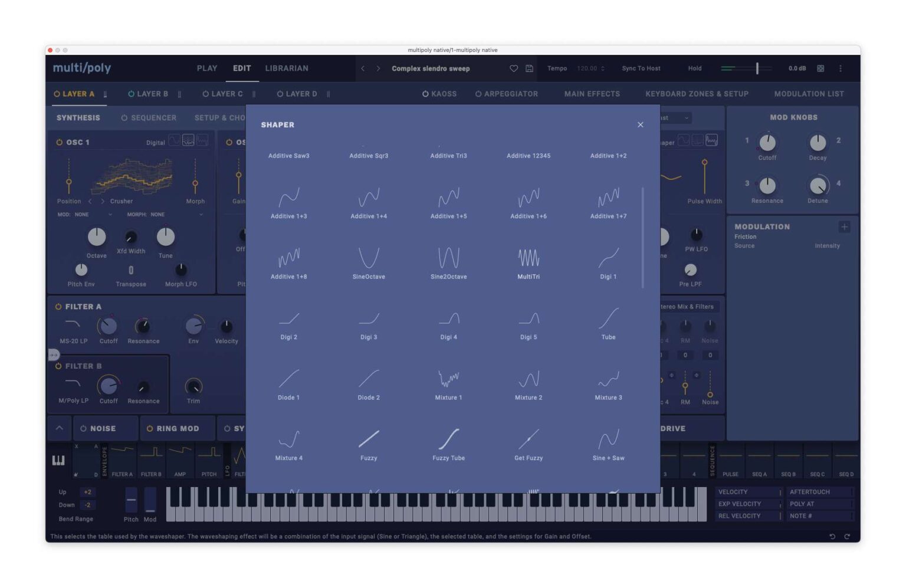Select the Fuzzy shaper table
The width and height of the screenshot is (906, 588).
coord(369,445)
